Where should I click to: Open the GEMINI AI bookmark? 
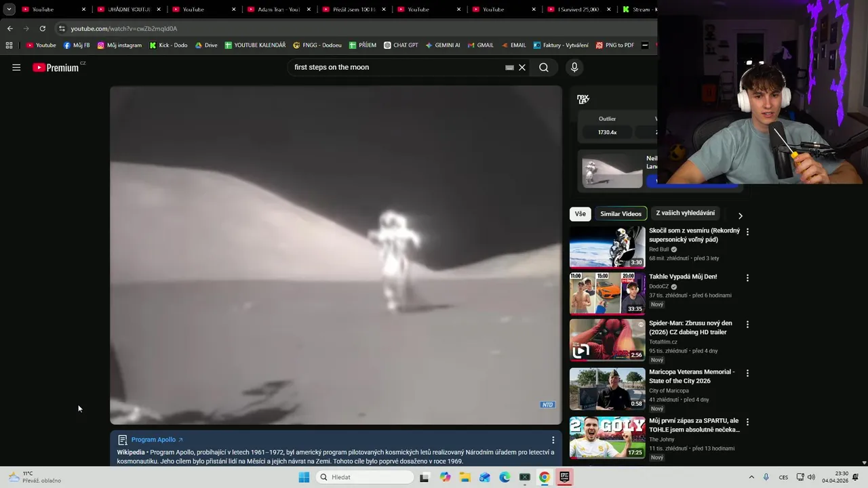point(443,45)
